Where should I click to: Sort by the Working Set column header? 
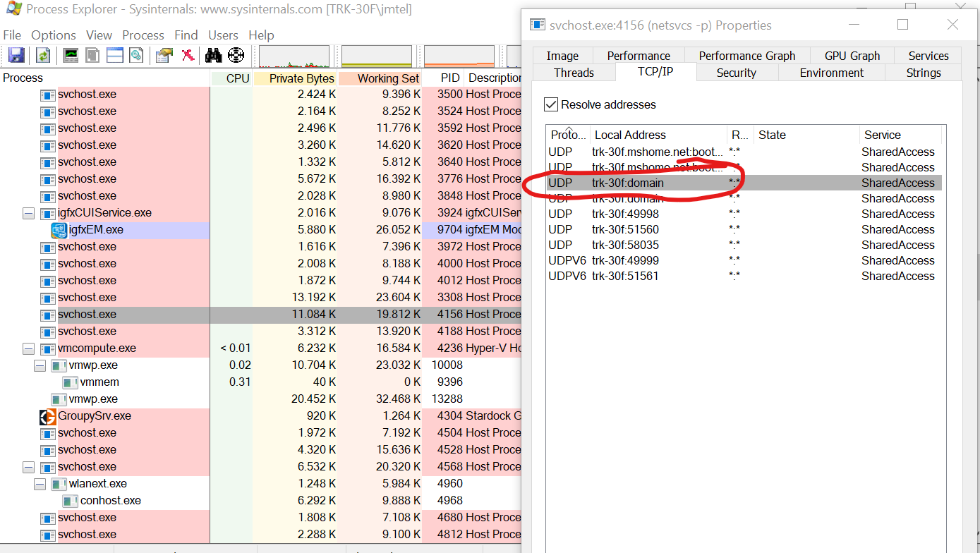[x=380, y=78]
